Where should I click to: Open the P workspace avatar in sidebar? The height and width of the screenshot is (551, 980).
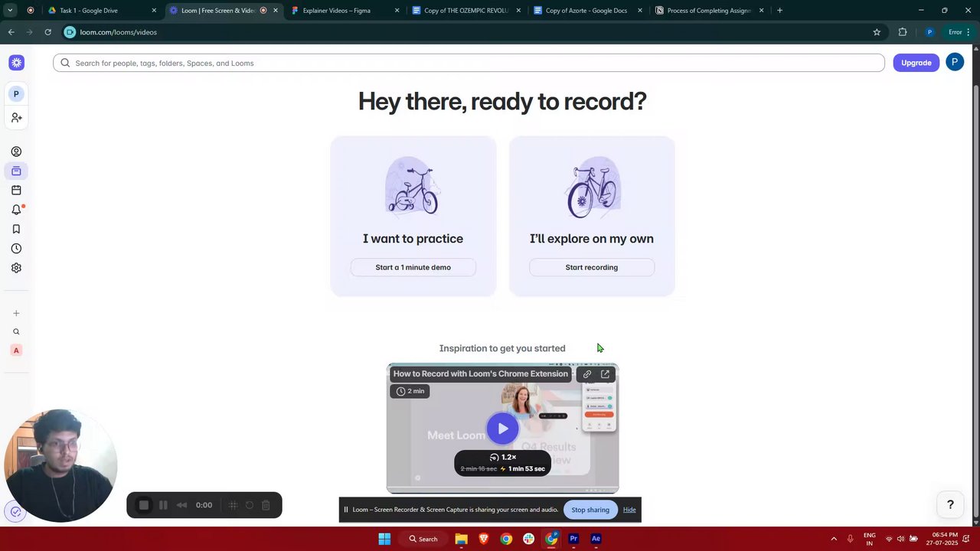click(16, 94)
